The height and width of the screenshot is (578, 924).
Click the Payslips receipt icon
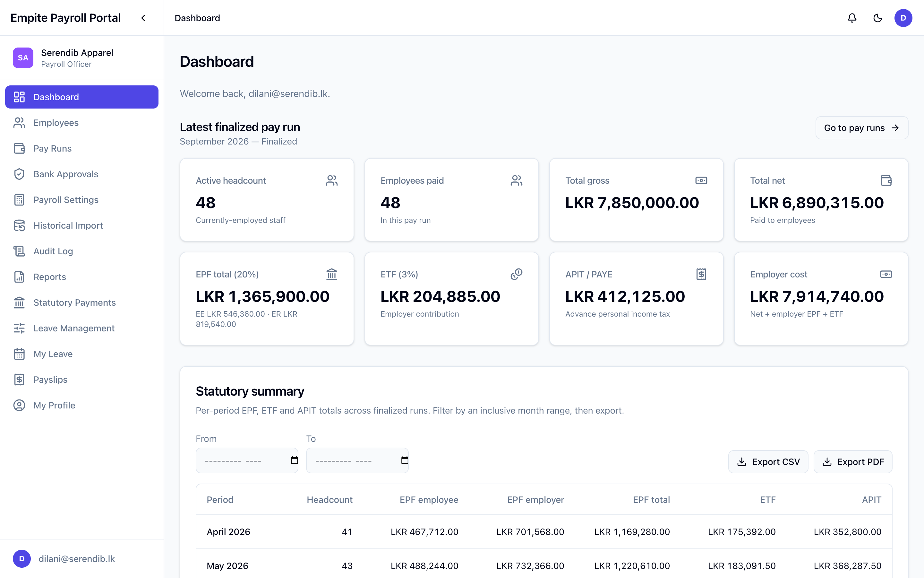tap(19, 380)
